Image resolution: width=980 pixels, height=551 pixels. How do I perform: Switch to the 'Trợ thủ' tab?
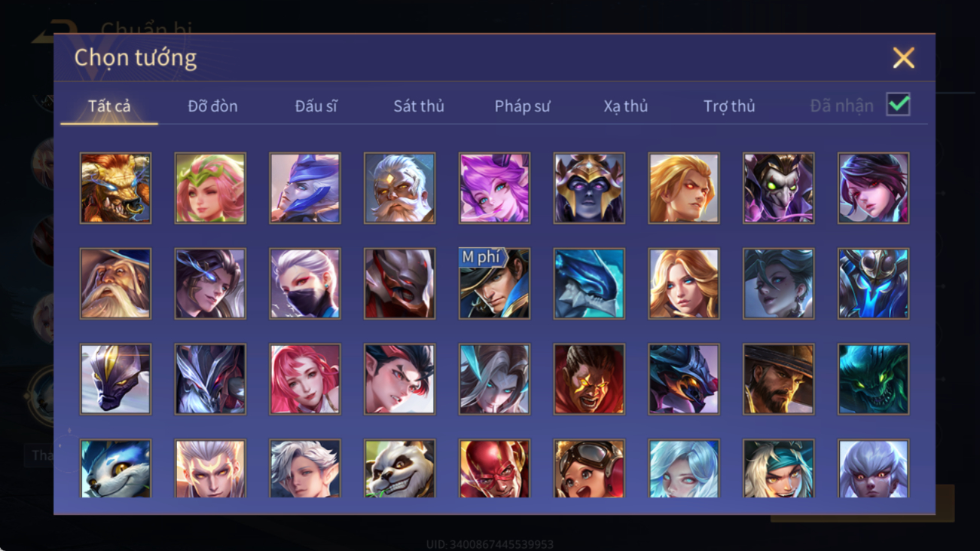pos(729,106)
